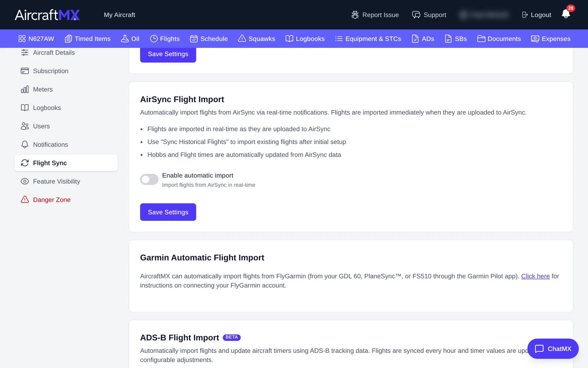
Task: Open My Aircraft page
Action: [119, 15]
